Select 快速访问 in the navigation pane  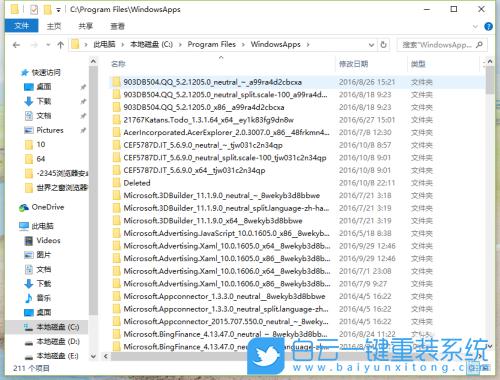(x=46, y=72)
